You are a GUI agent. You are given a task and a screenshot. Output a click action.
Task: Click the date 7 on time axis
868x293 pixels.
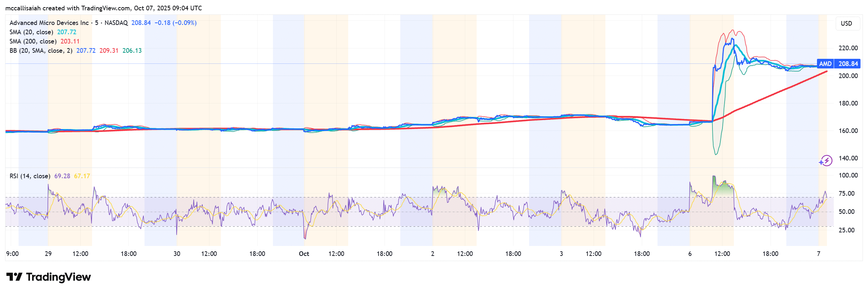click(x=819, y=254)
